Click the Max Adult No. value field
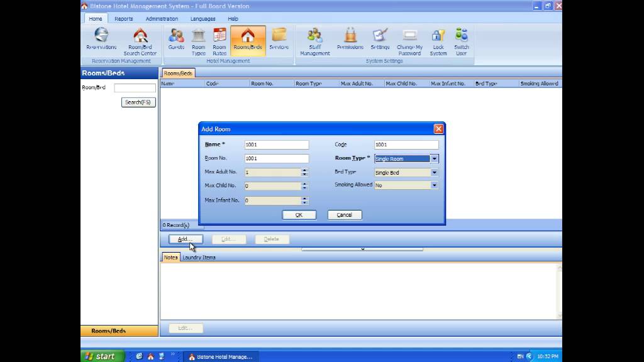 [x=273, y=172]
